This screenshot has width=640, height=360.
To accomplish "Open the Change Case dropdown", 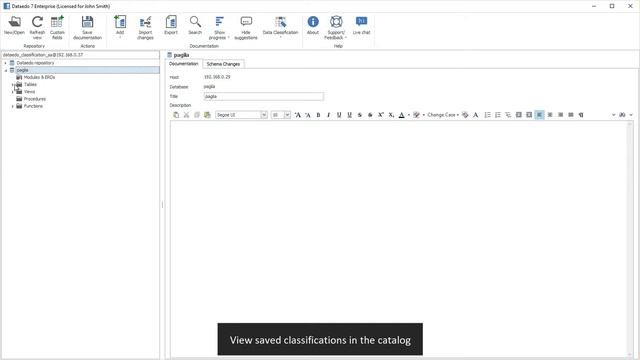I will (x=443, y=115).
